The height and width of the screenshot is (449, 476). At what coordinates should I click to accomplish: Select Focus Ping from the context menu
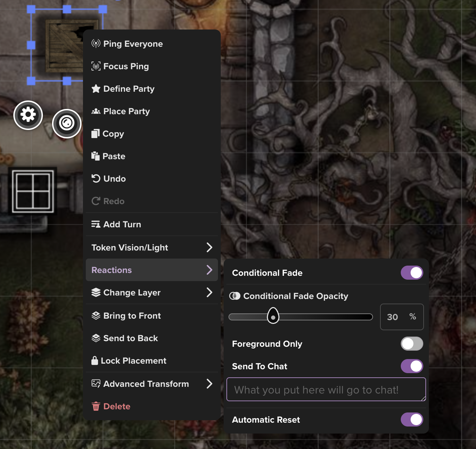[126, 66]
